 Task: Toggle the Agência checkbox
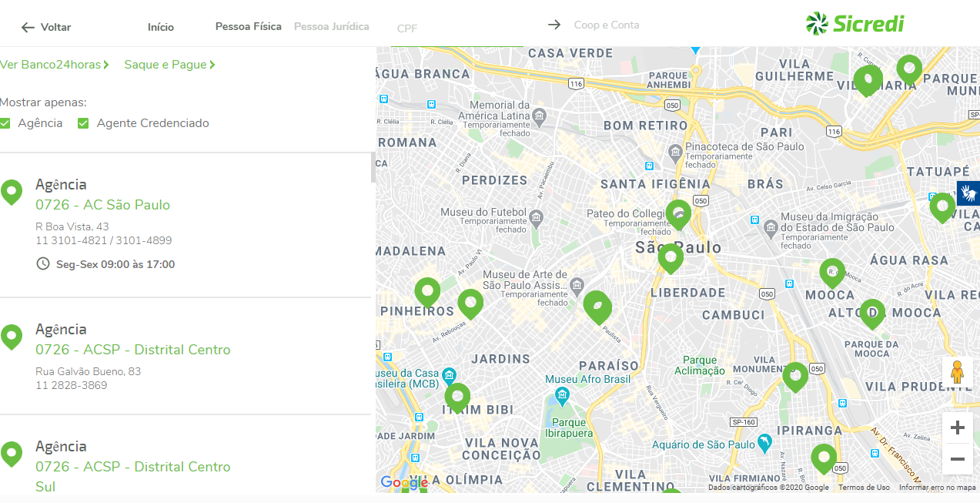(5, 123)
